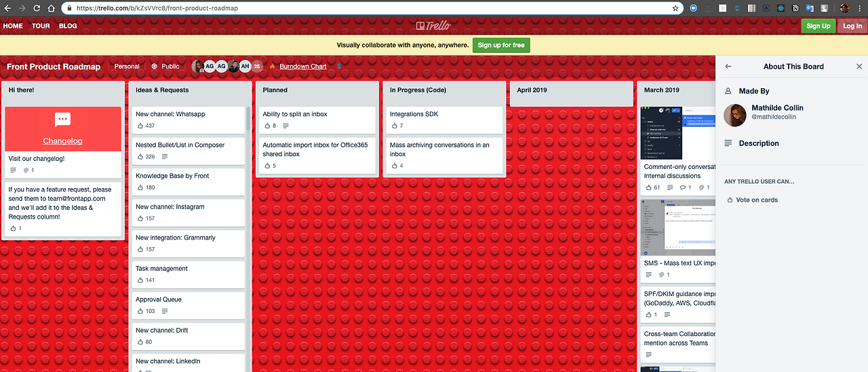Click the Log In button
This screenshot has height=372, width=868.
(852, 26)
